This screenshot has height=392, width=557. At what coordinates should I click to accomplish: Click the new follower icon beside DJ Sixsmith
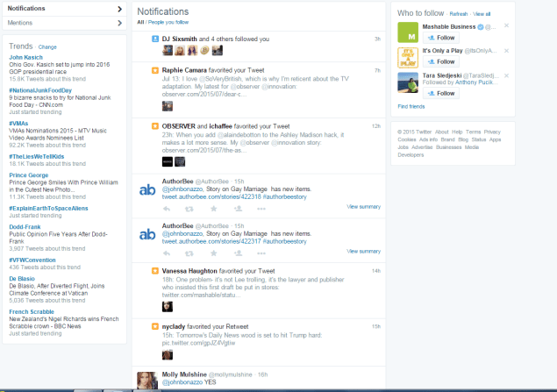tap(155, 39)
